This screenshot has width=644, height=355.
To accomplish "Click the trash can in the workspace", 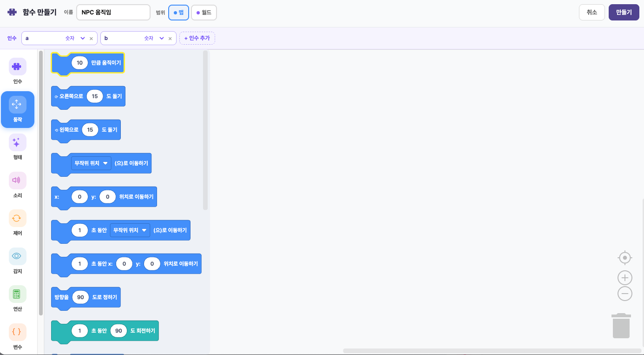I will pyautogui.click(x=621, y=326).
